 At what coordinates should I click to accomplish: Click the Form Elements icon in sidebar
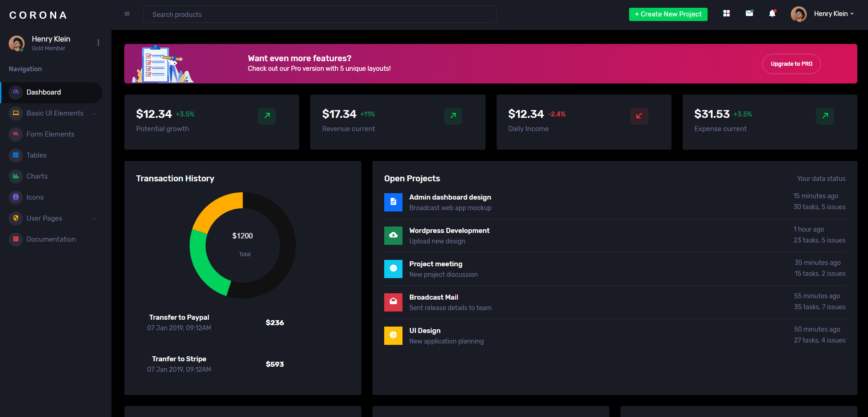(16, 134)
